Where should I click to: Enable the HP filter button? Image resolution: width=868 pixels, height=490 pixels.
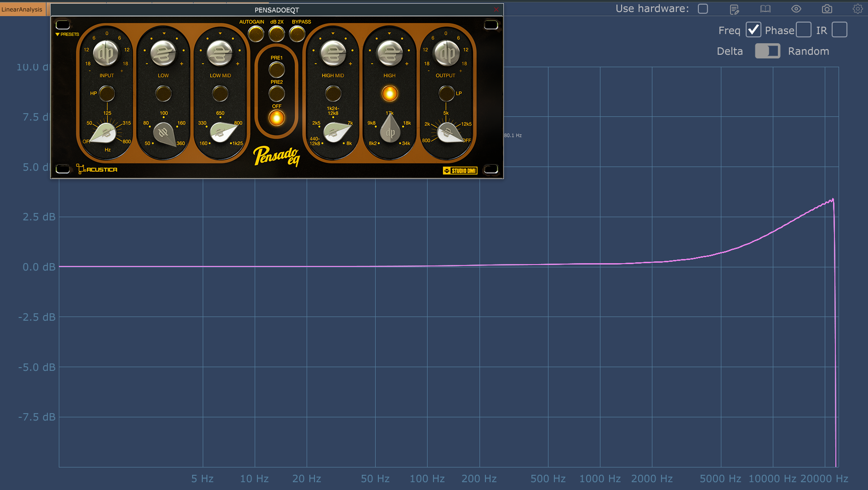coord(107,93)
